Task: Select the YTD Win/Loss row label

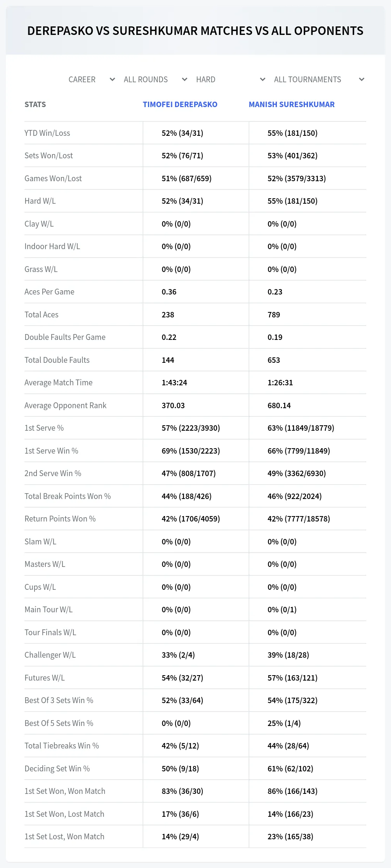Action: click(47, 133)
